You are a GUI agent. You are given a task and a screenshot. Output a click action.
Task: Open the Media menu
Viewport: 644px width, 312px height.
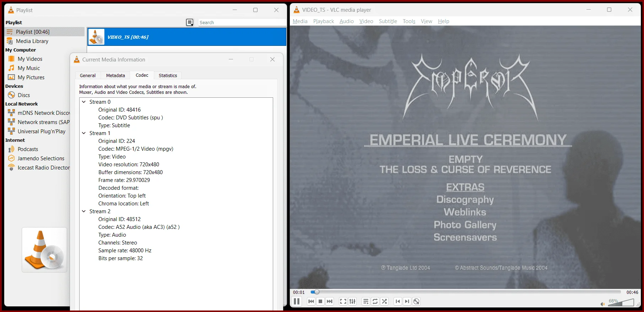[x=300, y=21]
